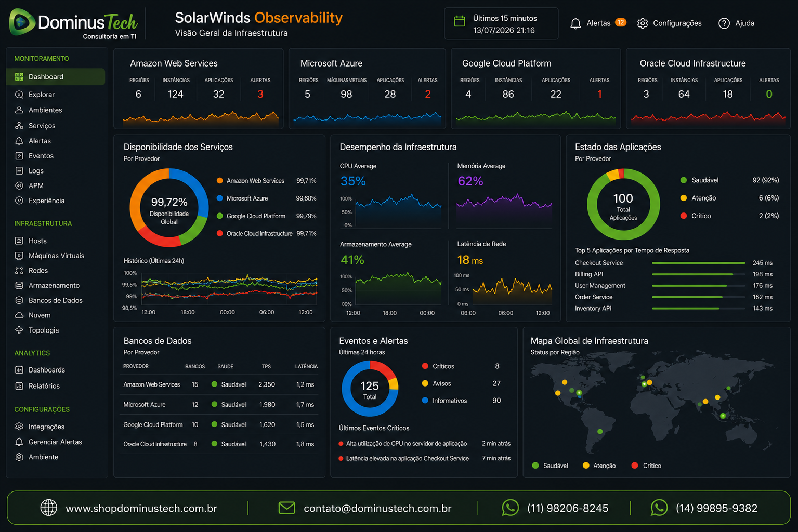Screen dimensions: 798x532
Task: Click the Alertas bell icon in sidebar
Action: pos(19,141)
